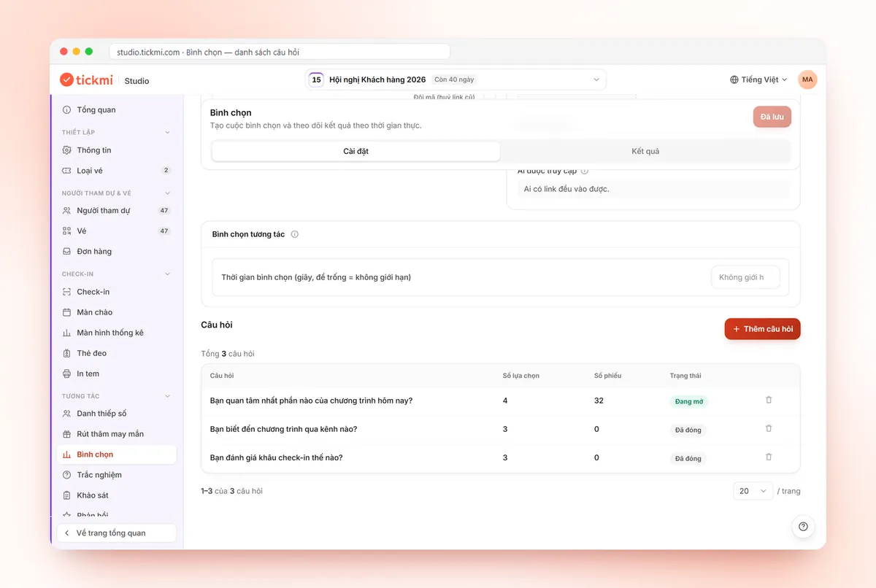Click the Thêm câu hỏi button
This screenshot has width=876, height=588.
coord(763,329)
